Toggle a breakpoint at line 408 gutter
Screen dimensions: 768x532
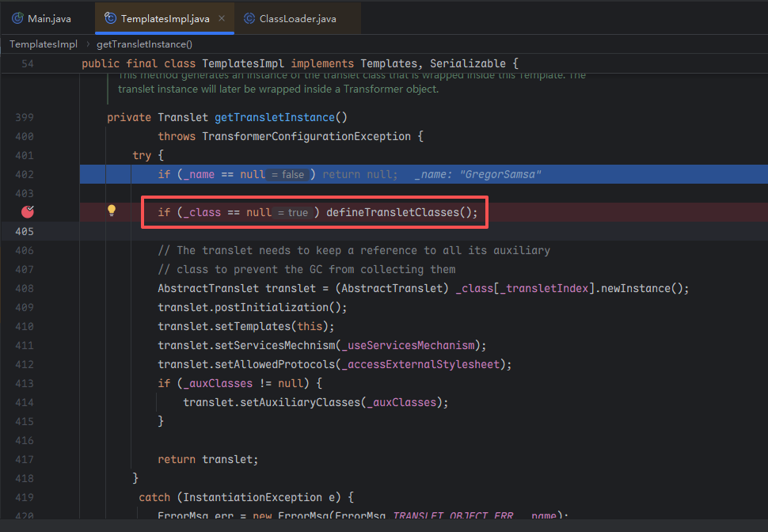[24, 289]
